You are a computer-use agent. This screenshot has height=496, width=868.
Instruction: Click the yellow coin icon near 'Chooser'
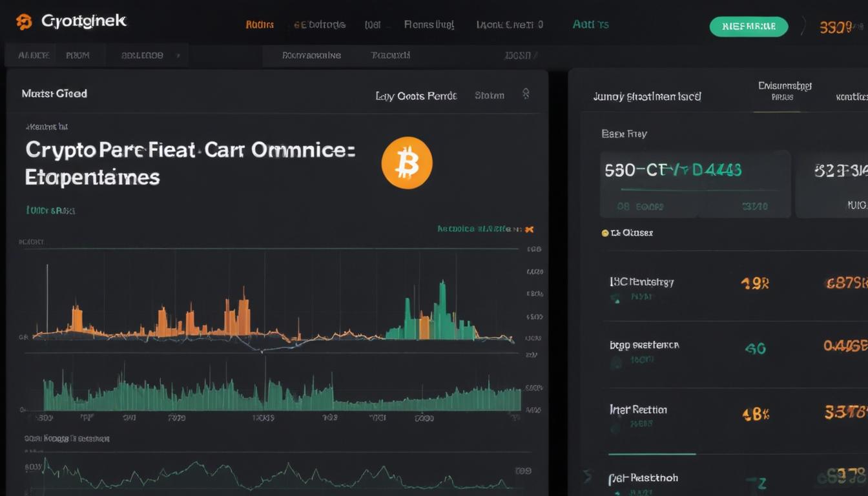pyautogui.click(x=606, y=232)
